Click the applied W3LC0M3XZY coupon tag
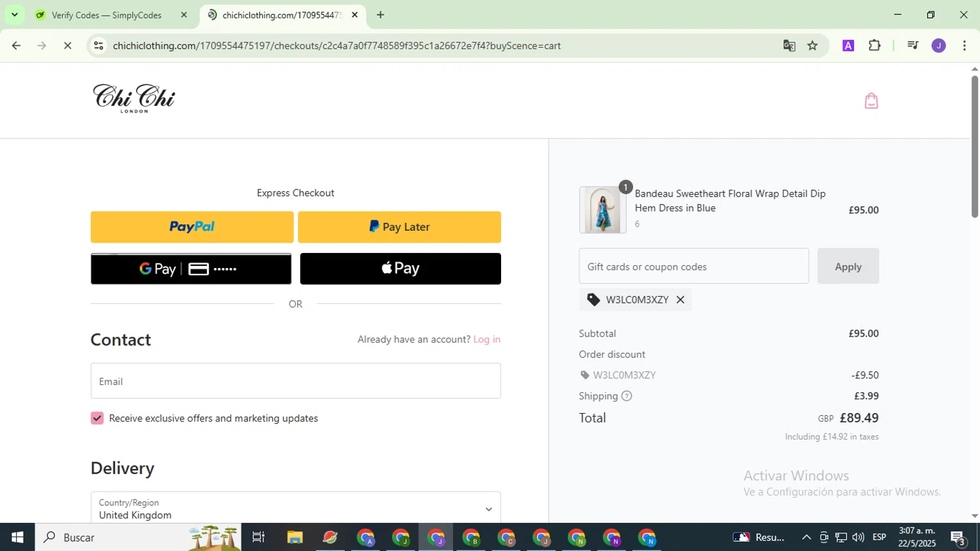The width and height of the screenshot is (980, 551). coord(636,299)
